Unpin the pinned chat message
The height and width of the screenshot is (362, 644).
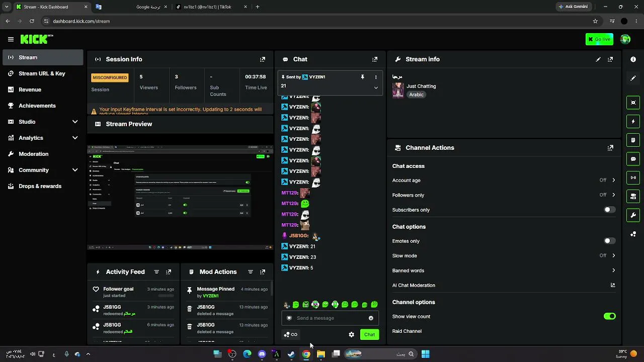[x=362, y=77]
